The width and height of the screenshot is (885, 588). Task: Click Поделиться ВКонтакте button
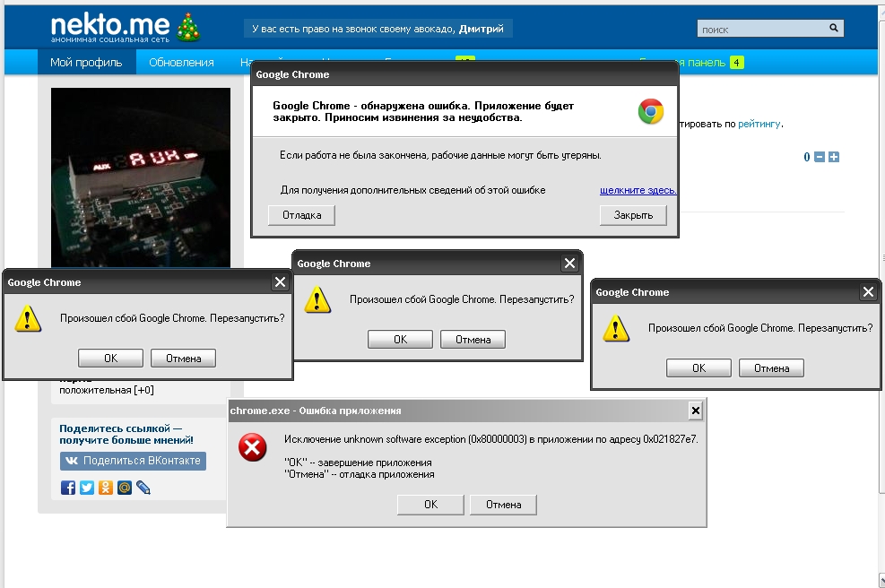(134, 461)
